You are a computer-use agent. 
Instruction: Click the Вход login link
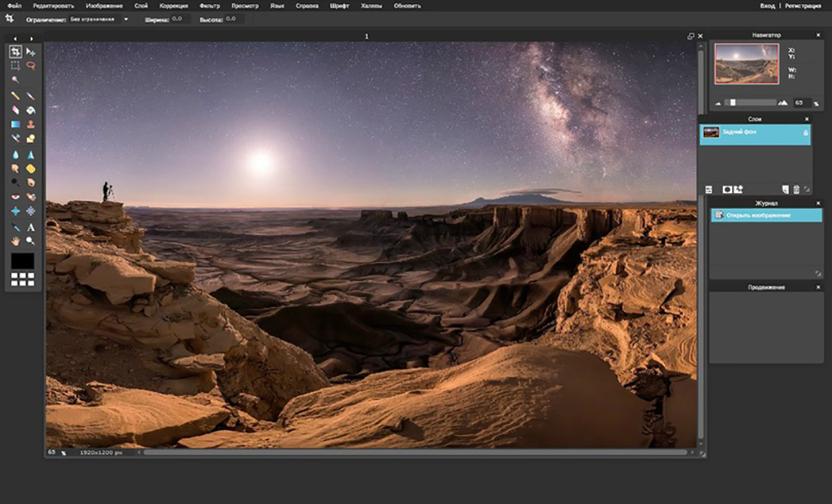[x=767, y=6]
